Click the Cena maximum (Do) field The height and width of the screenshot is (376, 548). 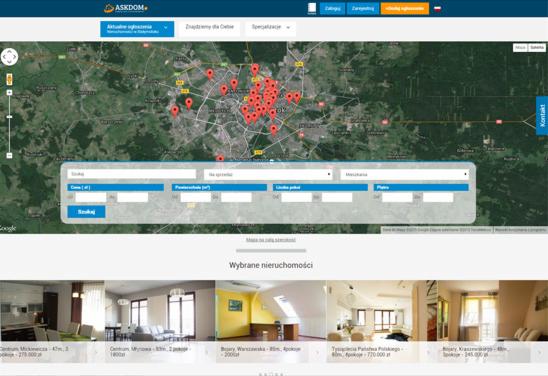[132, 197]
